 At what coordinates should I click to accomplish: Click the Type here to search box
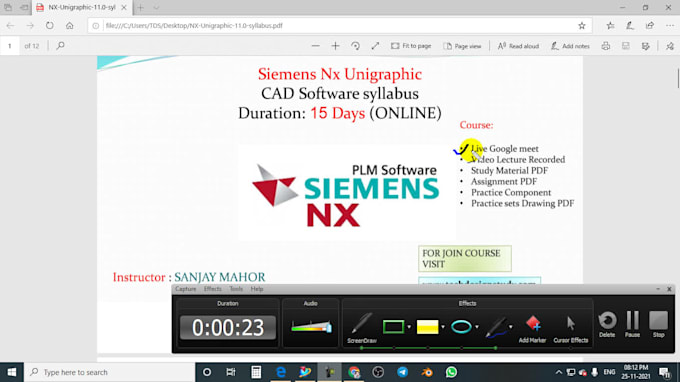109,372
